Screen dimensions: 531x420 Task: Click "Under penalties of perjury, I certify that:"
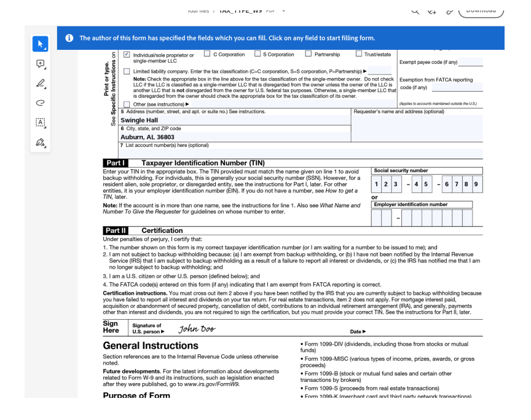tap(152, 239)
